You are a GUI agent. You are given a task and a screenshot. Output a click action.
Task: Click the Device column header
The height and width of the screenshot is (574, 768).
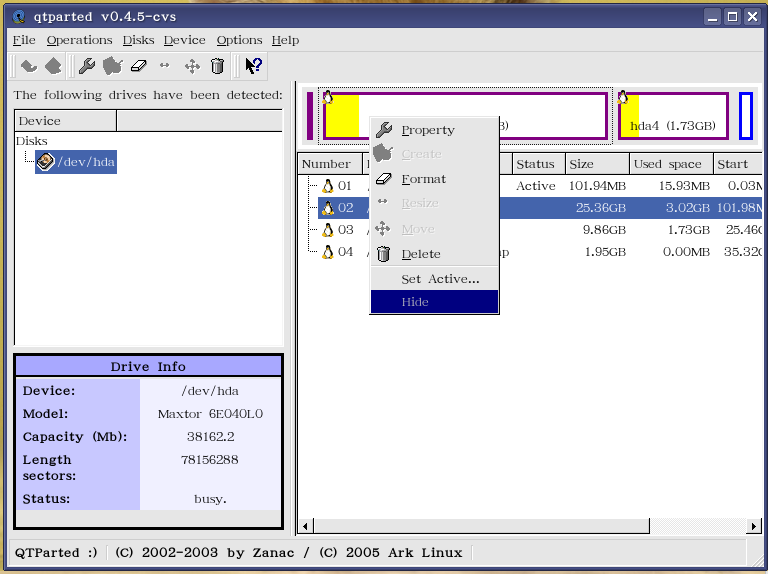coord(66,120)
